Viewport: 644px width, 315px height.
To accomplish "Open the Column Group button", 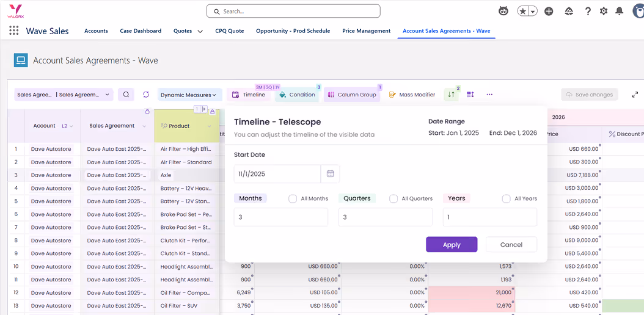I will click(x=352, y=95).
